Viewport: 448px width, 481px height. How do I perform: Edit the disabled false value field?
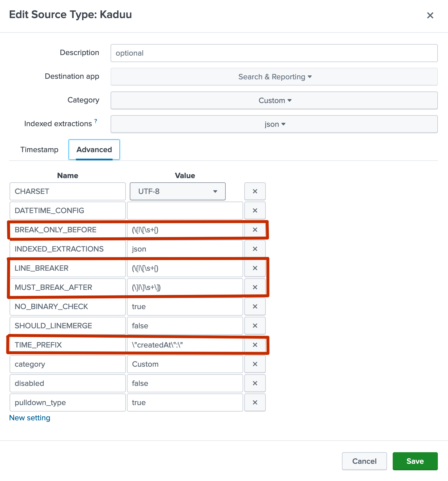(185, 383)
